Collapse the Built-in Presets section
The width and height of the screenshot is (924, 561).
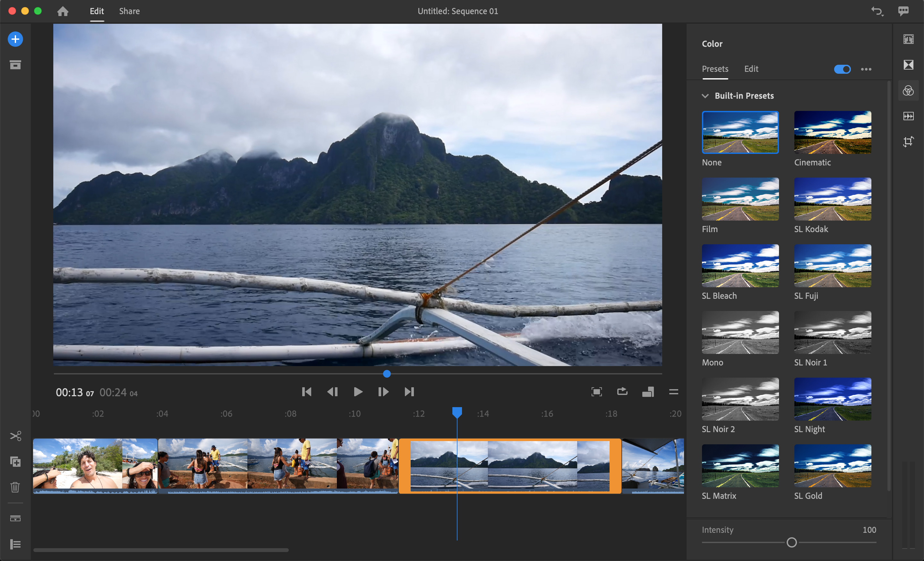coord(705,96)
